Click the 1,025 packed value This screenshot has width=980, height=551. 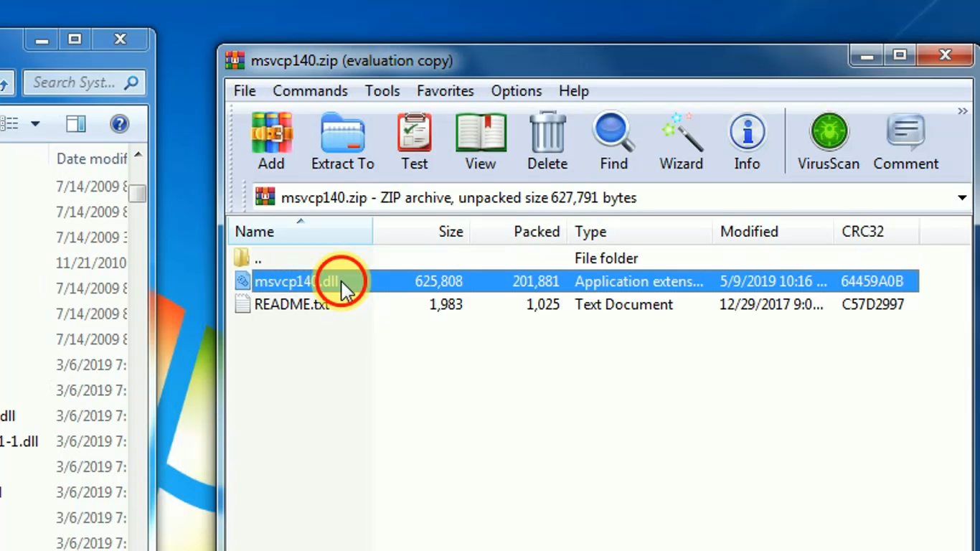click(x=543, y=304)
